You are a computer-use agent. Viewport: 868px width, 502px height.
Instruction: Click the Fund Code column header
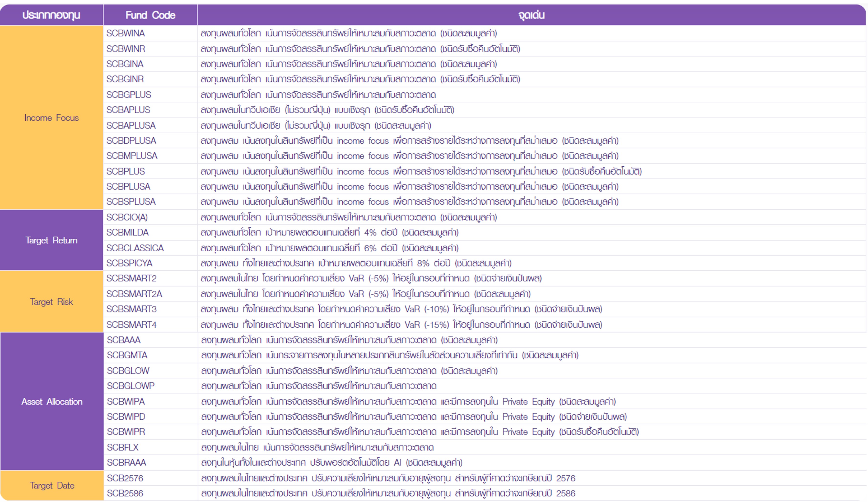click(x=150, y=15)
